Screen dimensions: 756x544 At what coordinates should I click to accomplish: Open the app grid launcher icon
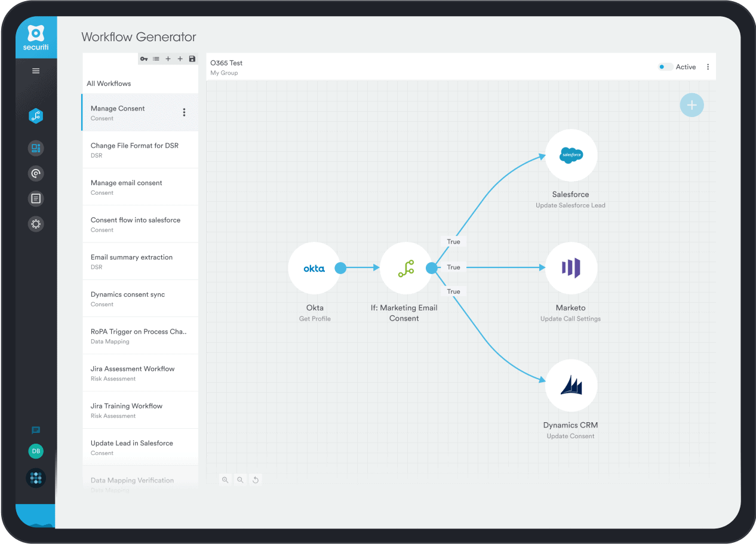36,478
